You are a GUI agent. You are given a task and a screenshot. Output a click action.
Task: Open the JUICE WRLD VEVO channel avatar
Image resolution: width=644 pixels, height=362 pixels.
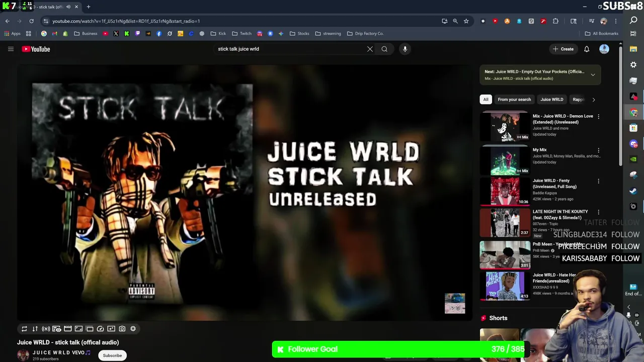[23, 355]
